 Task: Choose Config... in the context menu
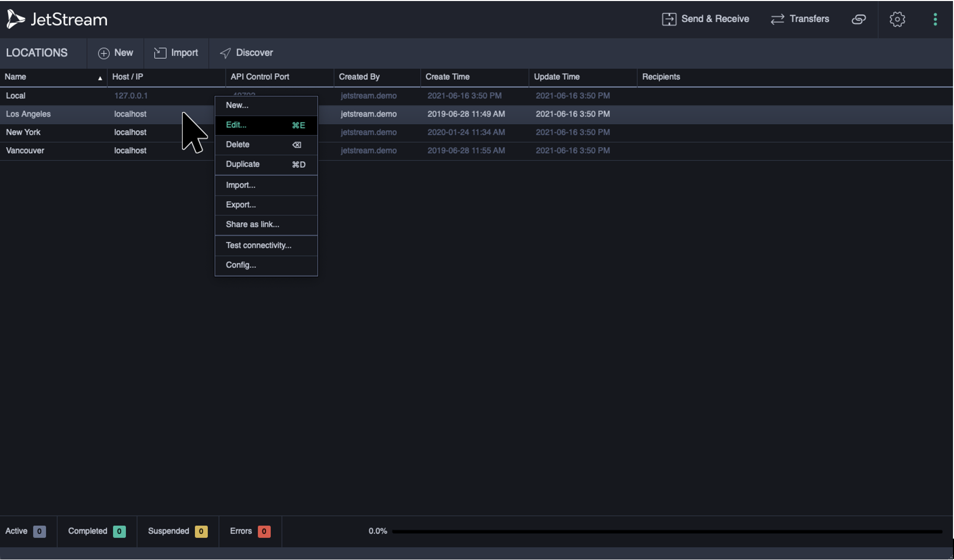(x=266, y=265)
